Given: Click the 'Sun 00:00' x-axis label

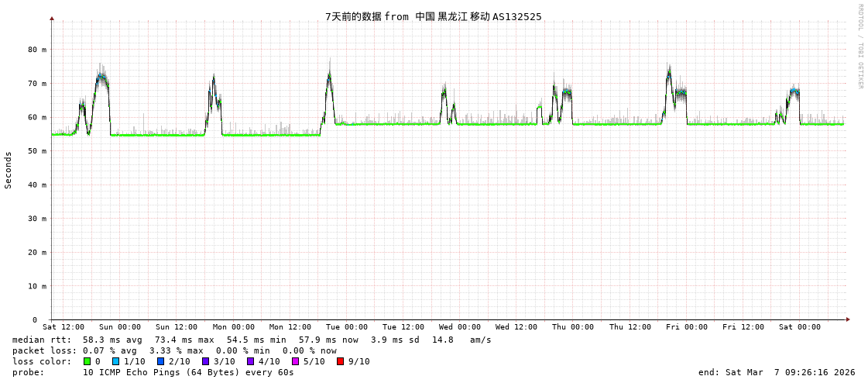Looking at the screenshot, I should tap(119, 327).
